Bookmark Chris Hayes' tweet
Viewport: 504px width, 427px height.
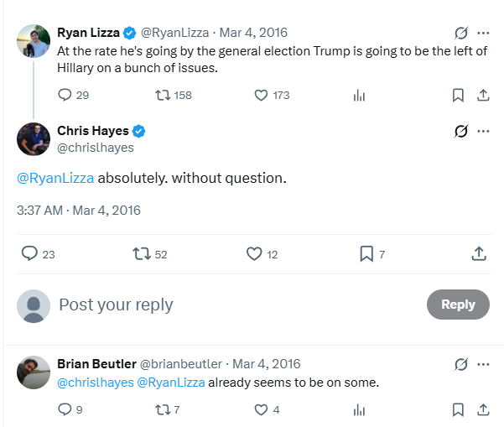366,253
